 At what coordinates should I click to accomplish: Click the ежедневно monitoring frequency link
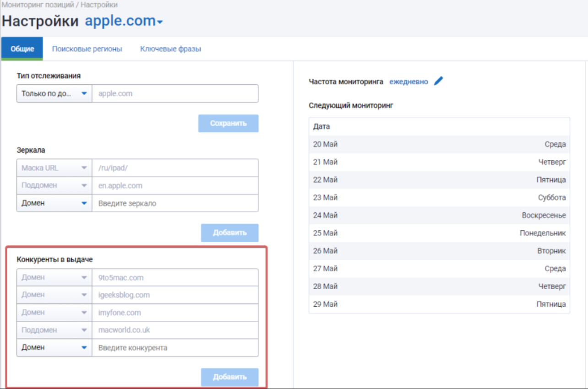[x=408, y=82]
